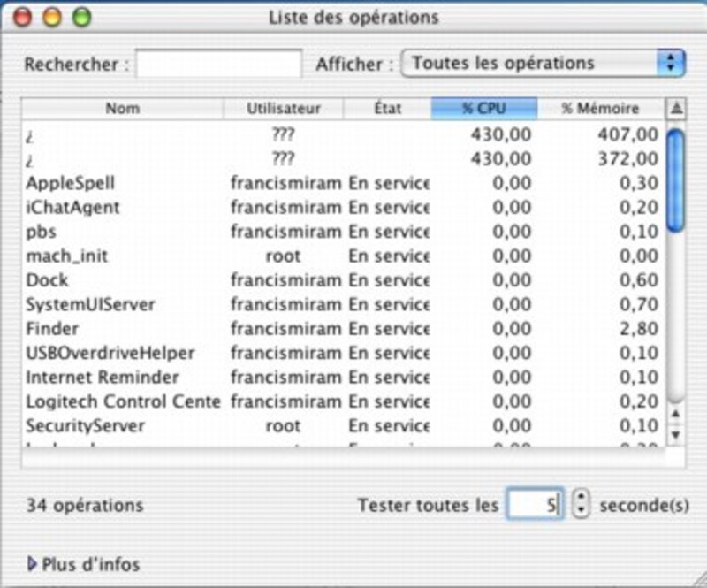Screen dimensions: 707x588
Task: Close the window with the red button
Action: tap(23, 17)
